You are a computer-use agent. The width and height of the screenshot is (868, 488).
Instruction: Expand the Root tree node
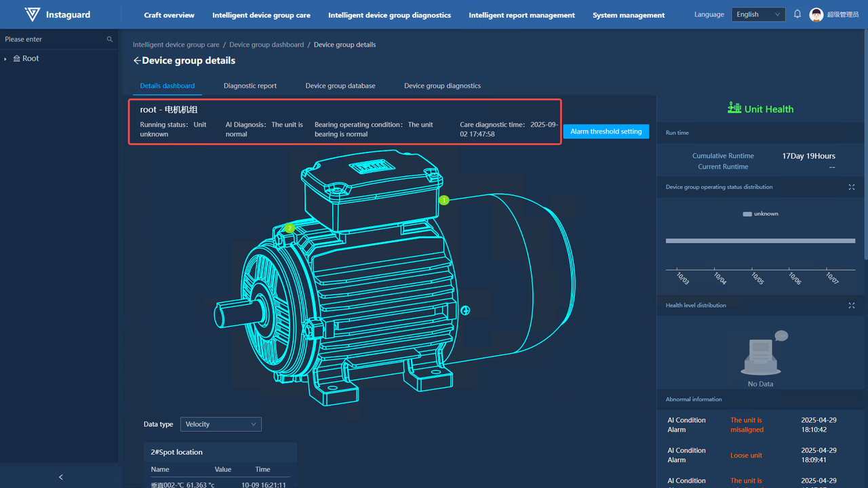pos(6,59)
